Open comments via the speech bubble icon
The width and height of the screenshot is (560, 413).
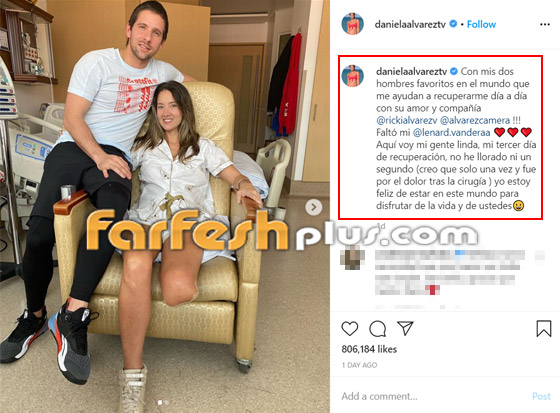[x=378, y=329]
